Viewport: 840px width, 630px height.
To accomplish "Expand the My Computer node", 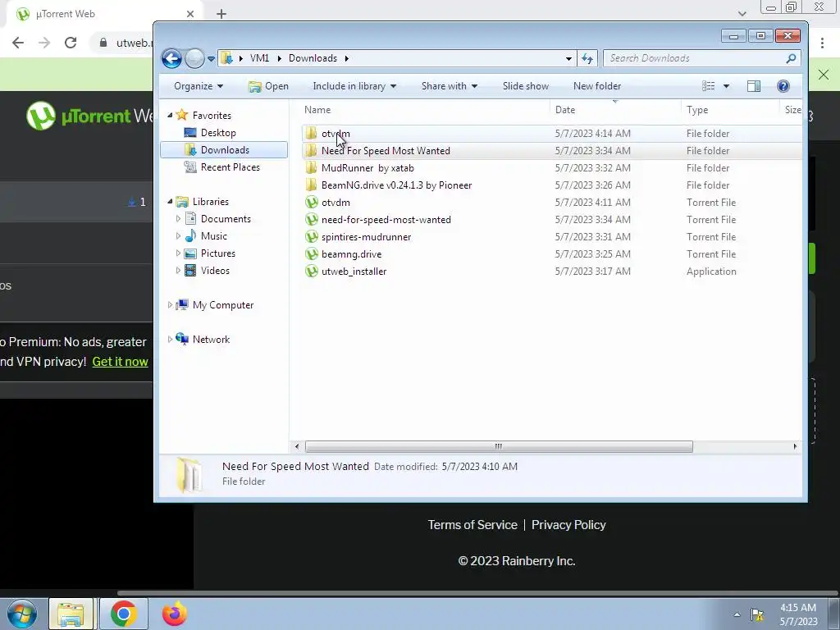I will 170,305.
